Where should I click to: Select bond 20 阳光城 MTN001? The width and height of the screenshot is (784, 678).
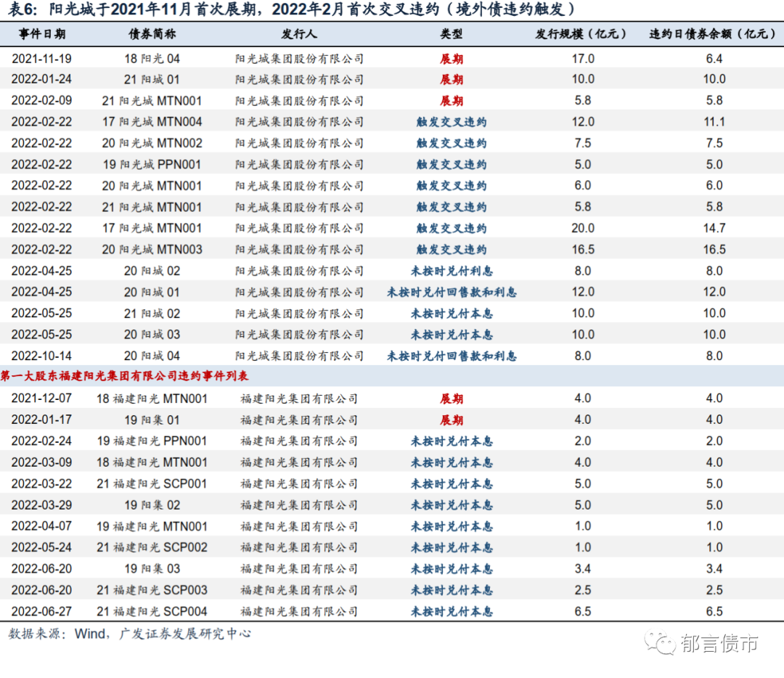pos(152,186)
